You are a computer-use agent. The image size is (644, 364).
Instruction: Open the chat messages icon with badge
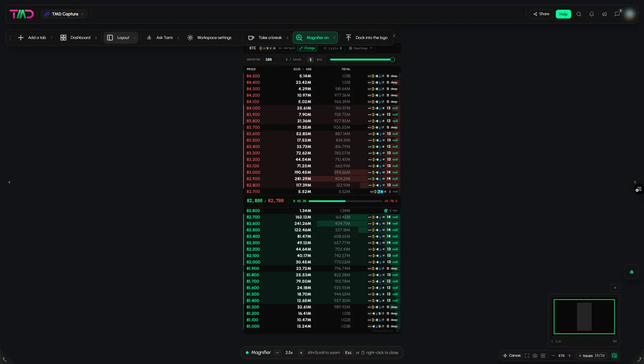point(617,14)
